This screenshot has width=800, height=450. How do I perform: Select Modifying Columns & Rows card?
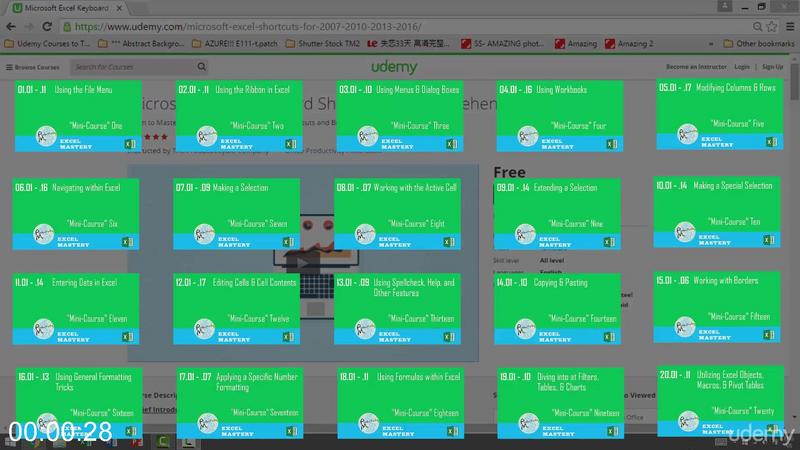[719, 114]
